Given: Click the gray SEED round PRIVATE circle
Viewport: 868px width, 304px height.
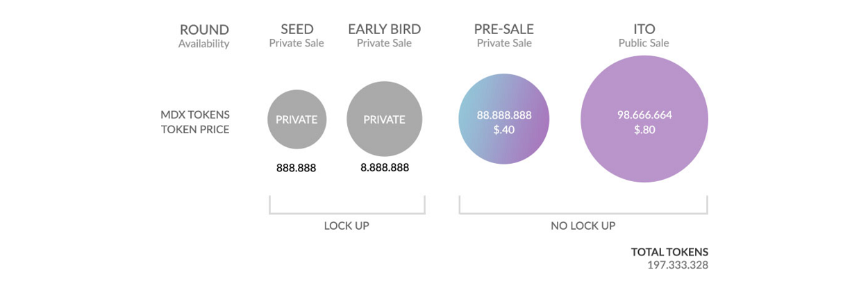Looking at the screenshot, I should (x=297, y=119).
